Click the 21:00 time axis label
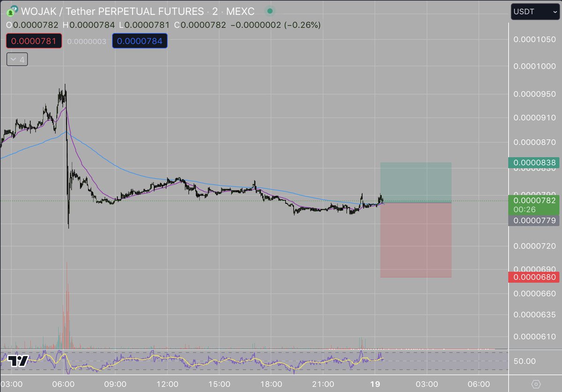 323,384
